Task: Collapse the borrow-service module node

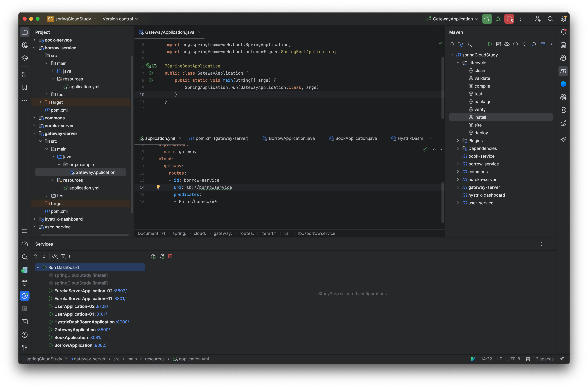Action: [35, 48]
